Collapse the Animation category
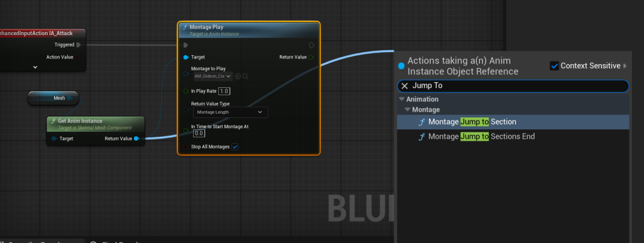The image size is (644, 243). click(x=401, y=99)
